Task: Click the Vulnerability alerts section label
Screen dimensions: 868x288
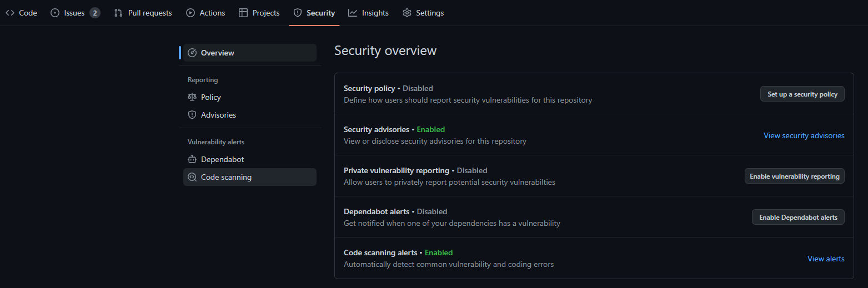Action: click(x=216, y=142)
